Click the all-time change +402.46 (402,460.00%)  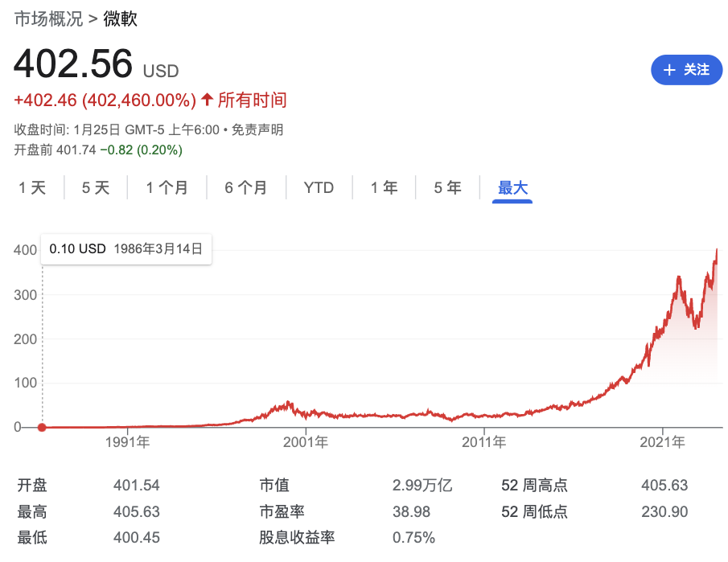[105, 101]
